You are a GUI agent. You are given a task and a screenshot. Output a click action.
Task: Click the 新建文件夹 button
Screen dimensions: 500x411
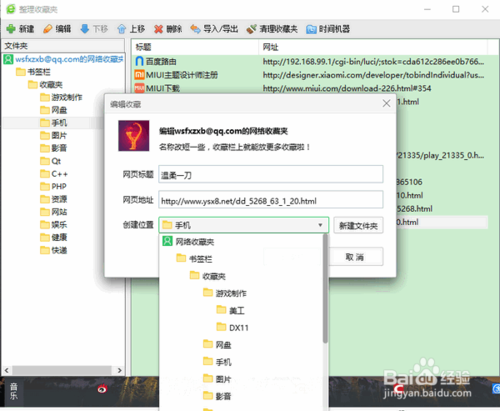(x=358, y=226)
